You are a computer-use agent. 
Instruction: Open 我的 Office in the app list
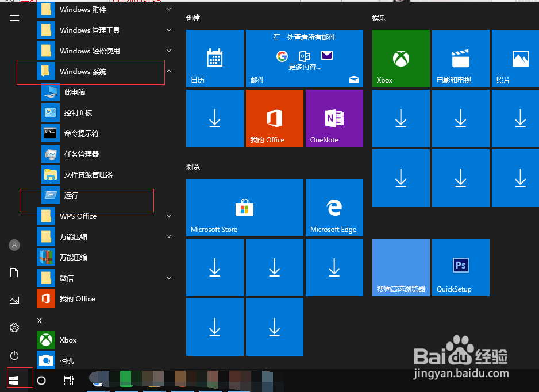[x=106, y=298]
